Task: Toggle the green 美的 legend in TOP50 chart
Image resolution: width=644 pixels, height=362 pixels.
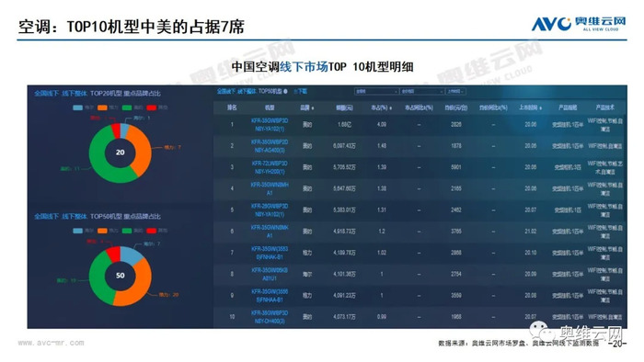Action: (132, 231)
